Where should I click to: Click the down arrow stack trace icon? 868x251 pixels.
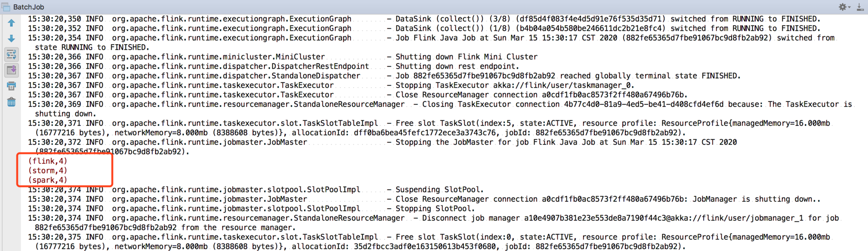[x=11, y=39]
